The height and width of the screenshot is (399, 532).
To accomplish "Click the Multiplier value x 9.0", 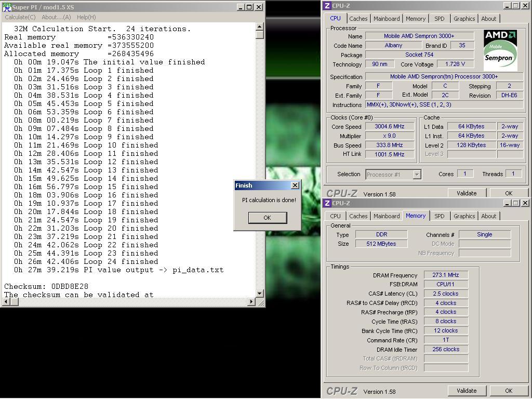I will (390, 136).
